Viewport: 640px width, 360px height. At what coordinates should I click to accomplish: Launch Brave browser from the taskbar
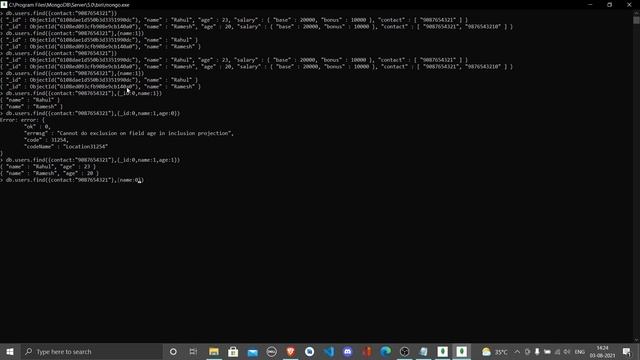click(x=291, y=351)
